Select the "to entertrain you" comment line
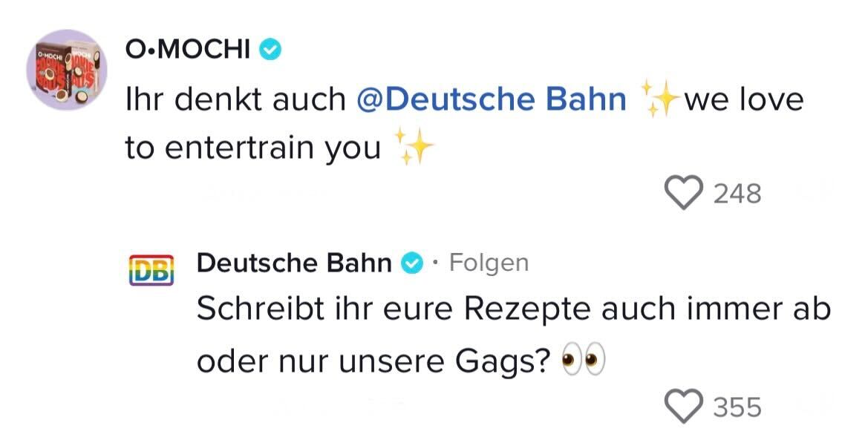 tap(252, 148)
